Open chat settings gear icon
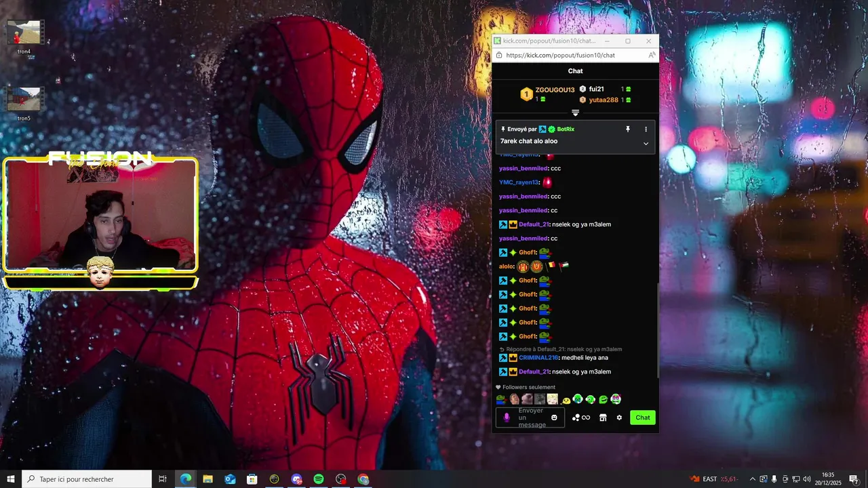This screenshot has width=868, height=488. click(619, 418)
